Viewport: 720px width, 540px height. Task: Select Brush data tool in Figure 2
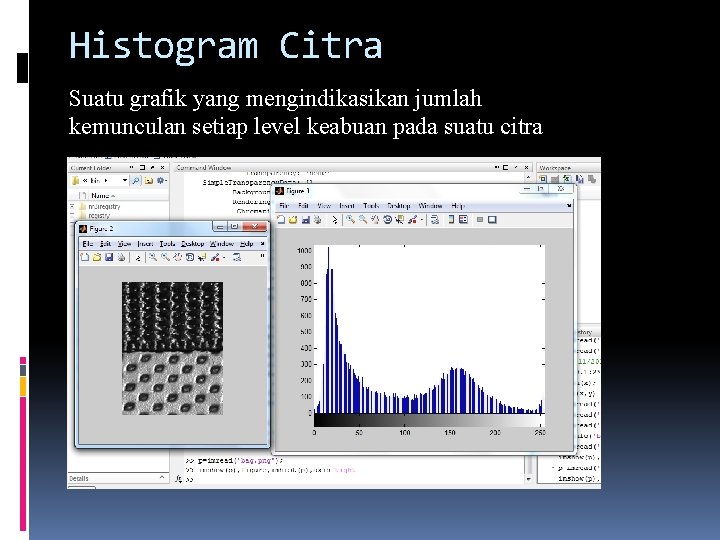coord(215,258)
